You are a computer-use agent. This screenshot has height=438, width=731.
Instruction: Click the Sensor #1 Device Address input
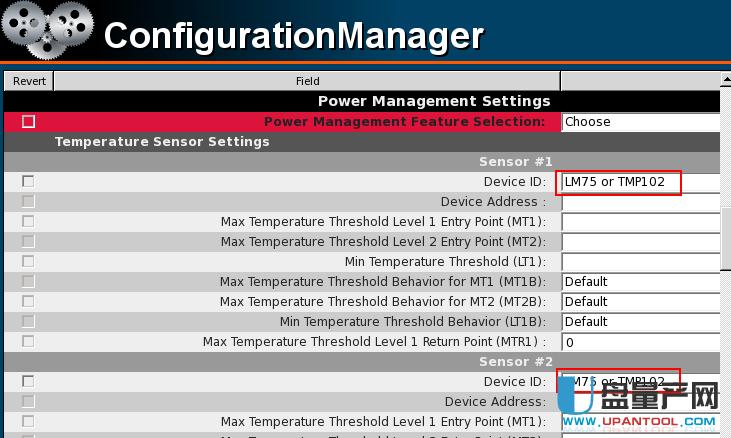tap(640, 202)
